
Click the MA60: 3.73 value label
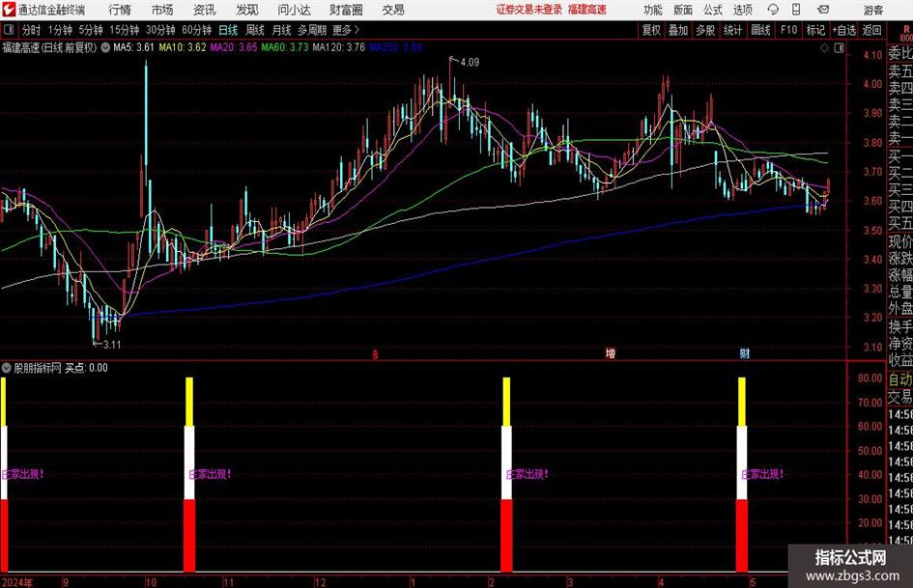click(285, 47)
